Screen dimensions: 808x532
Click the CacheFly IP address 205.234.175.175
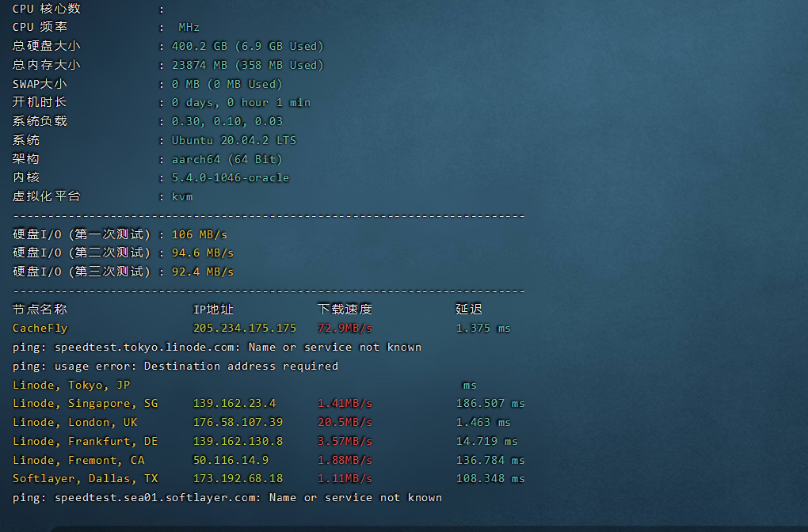coord(245,328)
